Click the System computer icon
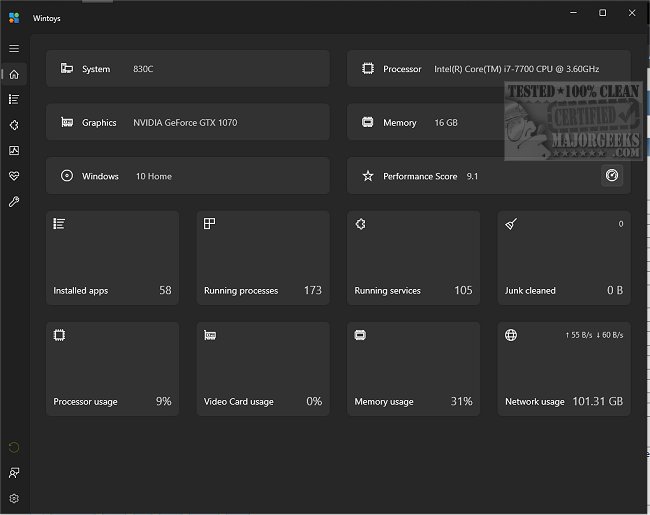 click(67, 68)
